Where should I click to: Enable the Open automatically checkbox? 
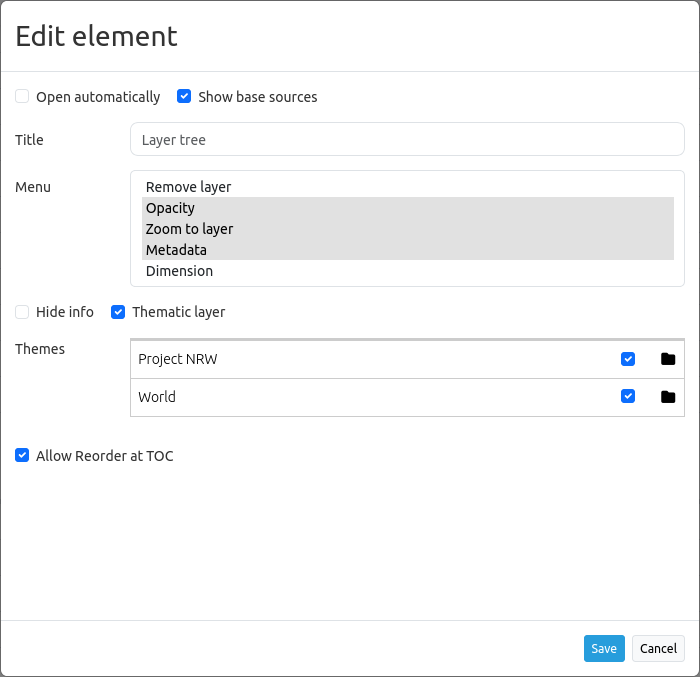22,97
